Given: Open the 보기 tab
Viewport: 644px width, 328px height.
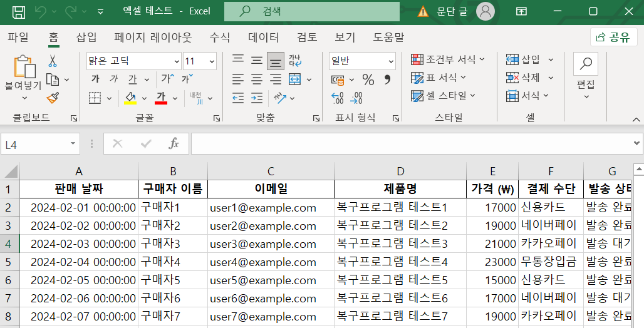Looking at the screenshot, I should pyautogui.click(x=345, y=38).
